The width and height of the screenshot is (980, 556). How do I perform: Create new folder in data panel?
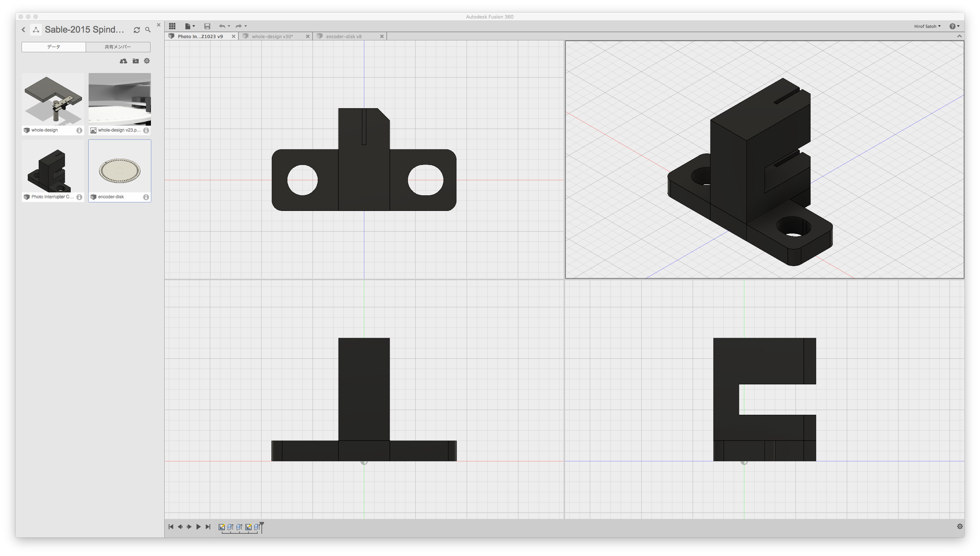136,61
